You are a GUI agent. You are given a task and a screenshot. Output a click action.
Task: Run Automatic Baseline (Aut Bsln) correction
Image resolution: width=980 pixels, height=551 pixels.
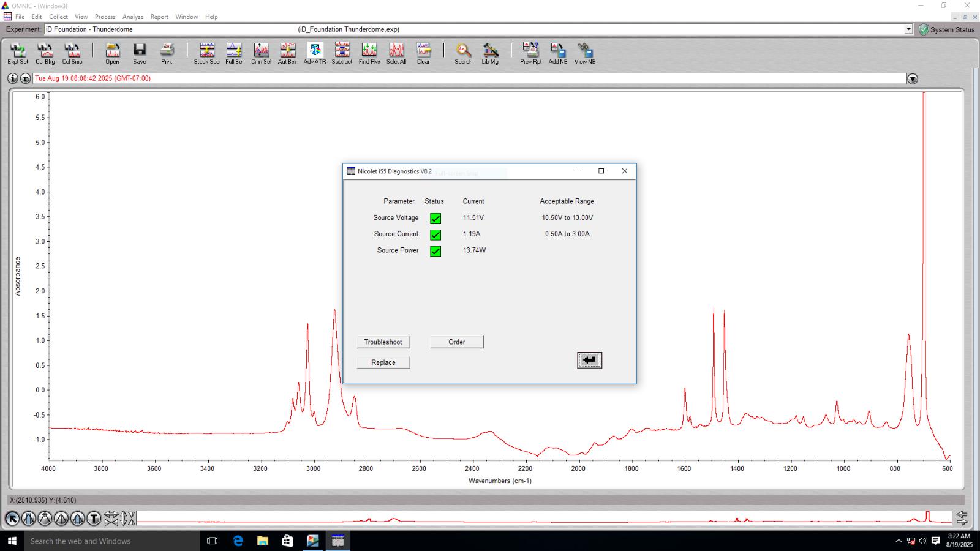pos(288,53)
